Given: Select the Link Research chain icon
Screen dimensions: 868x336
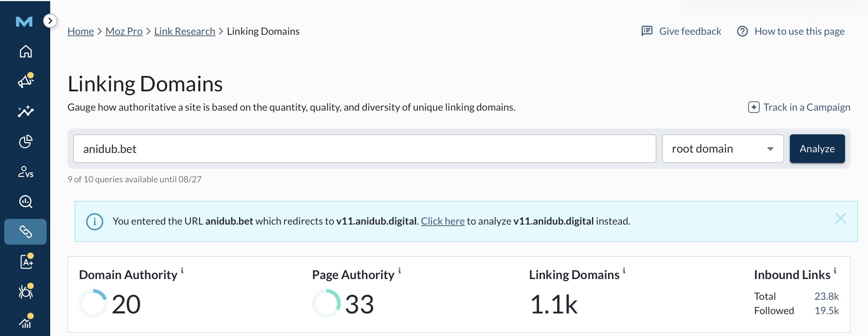Looking at the screenshot, I should tap(25, 232).
